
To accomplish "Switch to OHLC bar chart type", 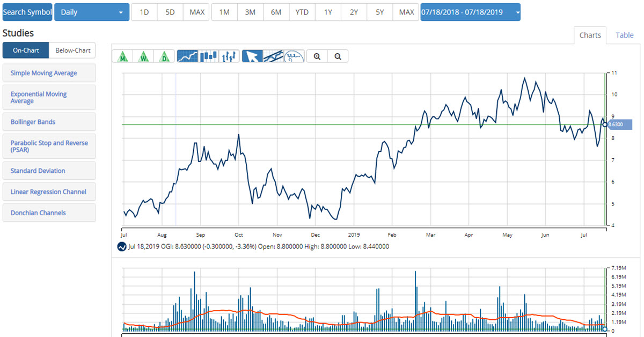I will 229,56.
